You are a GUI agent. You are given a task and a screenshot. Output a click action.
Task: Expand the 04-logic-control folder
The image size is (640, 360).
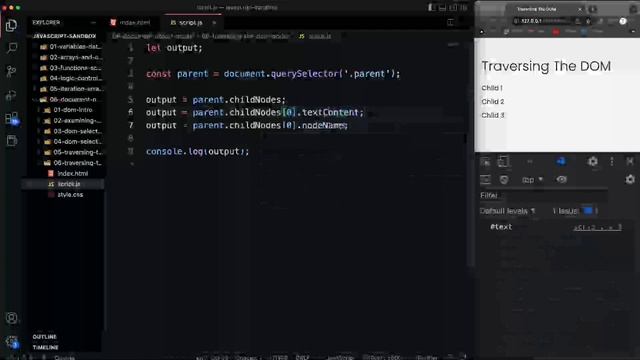71,78
